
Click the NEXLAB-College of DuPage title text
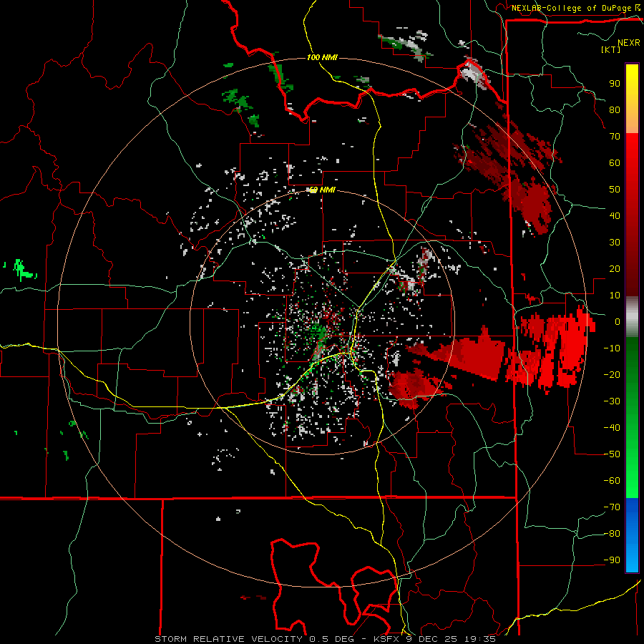point(571,8)
